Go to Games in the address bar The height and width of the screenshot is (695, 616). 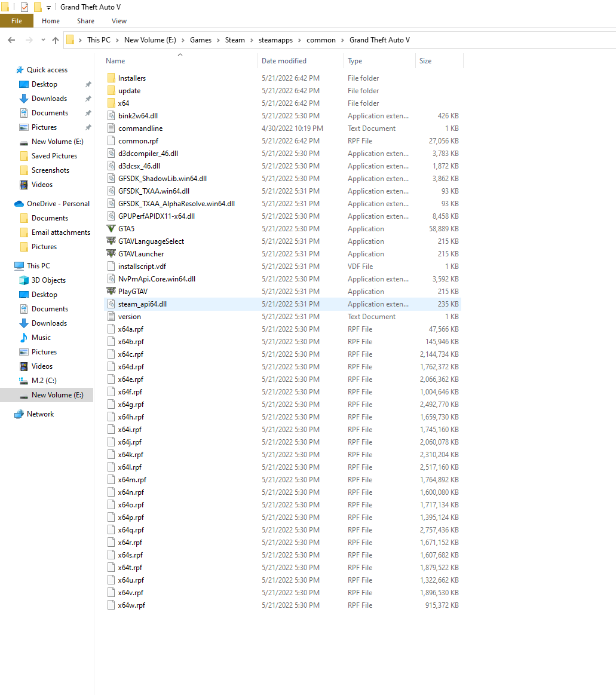(201, 40)
